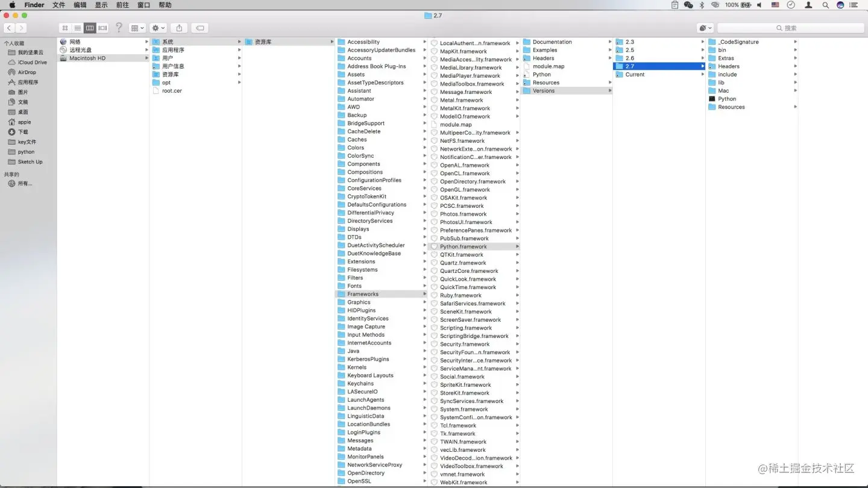Click the volume speaker icon in menu bar
The height and width of the screenshot is (488, 868).
click(759, 5)
